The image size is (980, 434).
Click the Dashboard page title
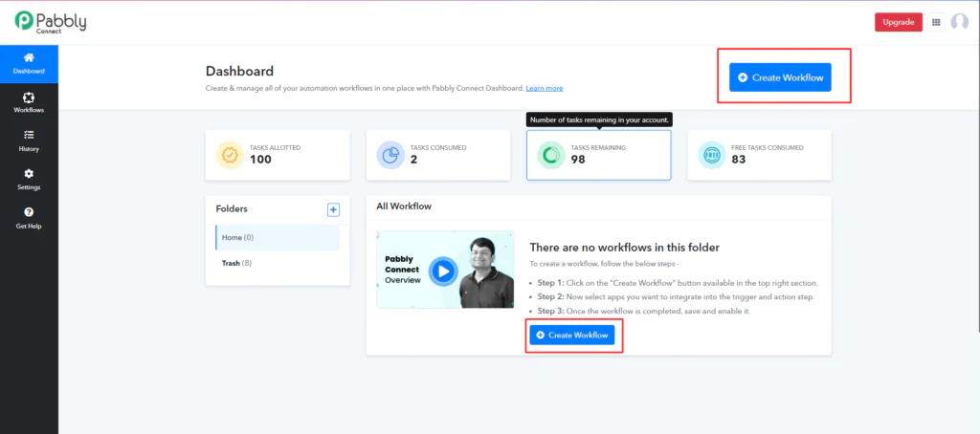click(x=239, y=71)
